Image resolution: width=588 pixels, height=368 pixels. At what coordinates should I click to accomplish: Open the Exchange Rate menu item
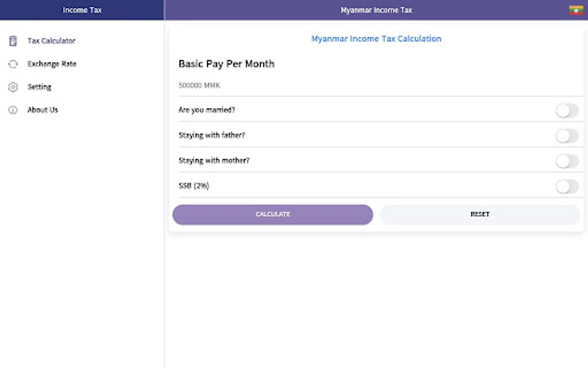[52, 64]
